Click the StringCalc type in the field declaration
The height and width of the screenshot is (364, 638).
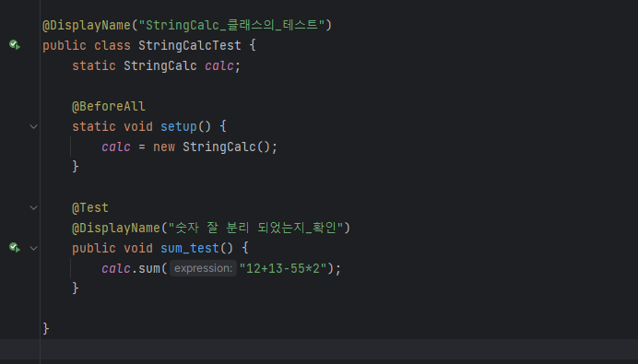(160, 65)
